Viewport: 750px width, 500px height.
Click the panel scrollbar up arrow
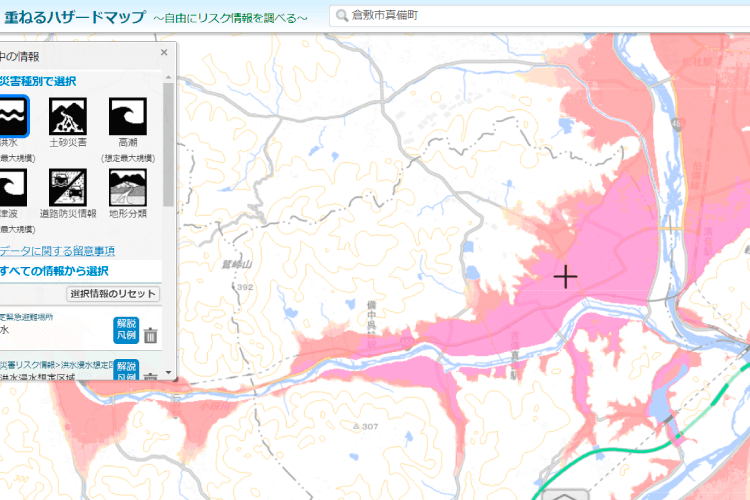[x=168, y=77]
